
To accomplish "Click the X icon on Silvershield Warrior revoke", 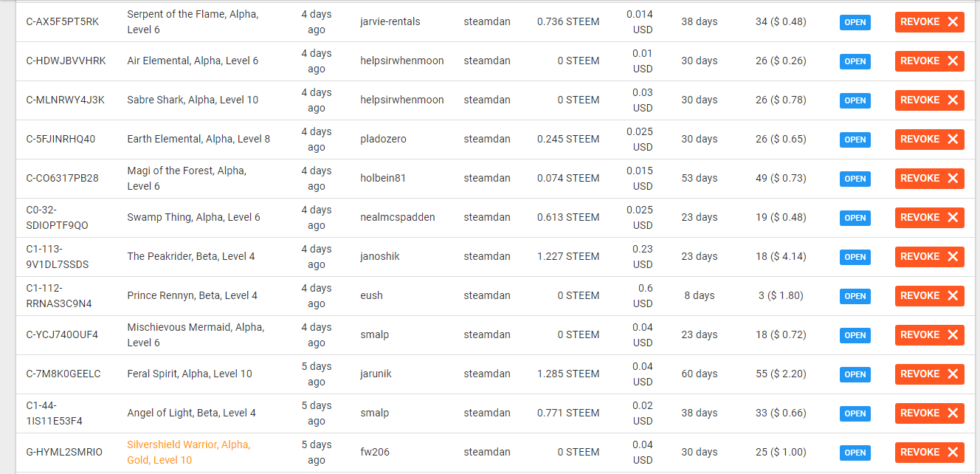I will (953, 453).
